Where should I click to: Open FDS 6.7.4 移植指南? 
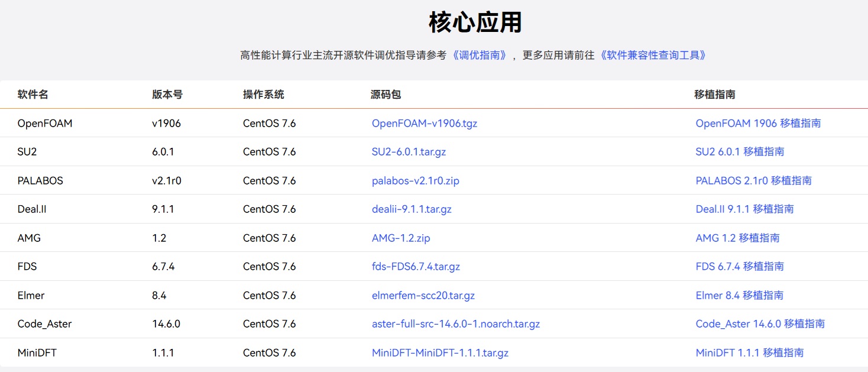pyautogui.click(x=740, y=266)
